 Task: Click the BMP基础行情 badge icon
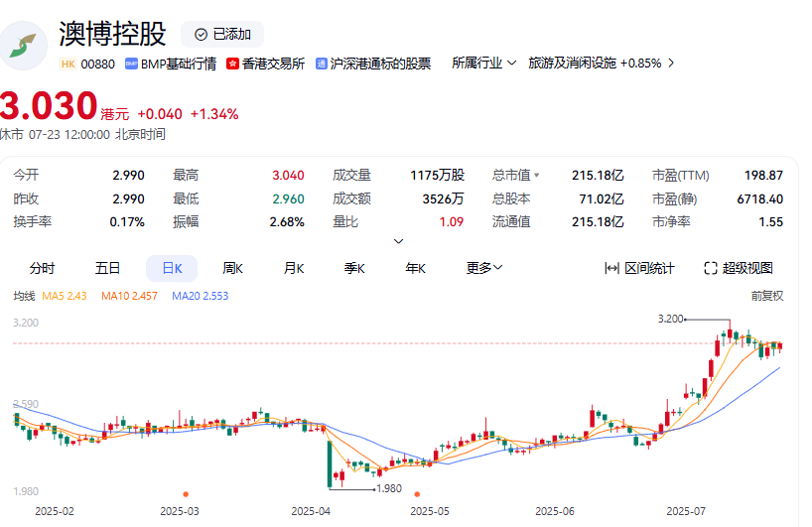click(131, 64)
